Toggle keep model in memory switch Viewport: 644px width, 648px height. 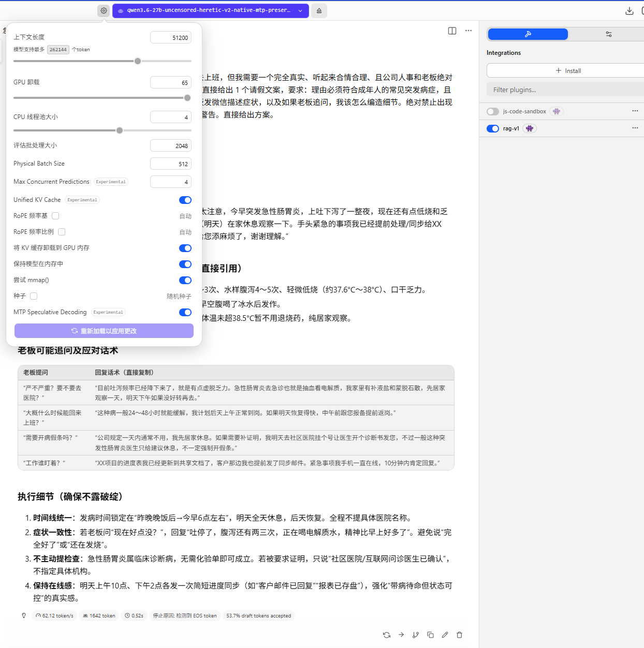(185, 264)
